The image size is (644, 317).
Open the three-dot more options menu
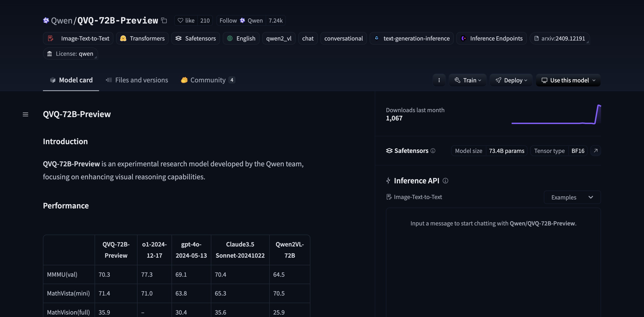439,80
